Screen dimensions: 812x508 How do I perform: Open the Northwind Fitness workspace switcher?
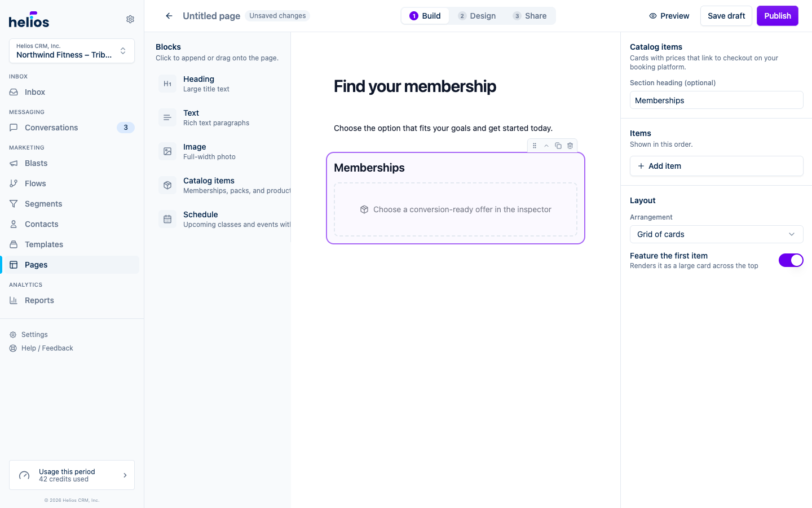[x=72, y=51]
